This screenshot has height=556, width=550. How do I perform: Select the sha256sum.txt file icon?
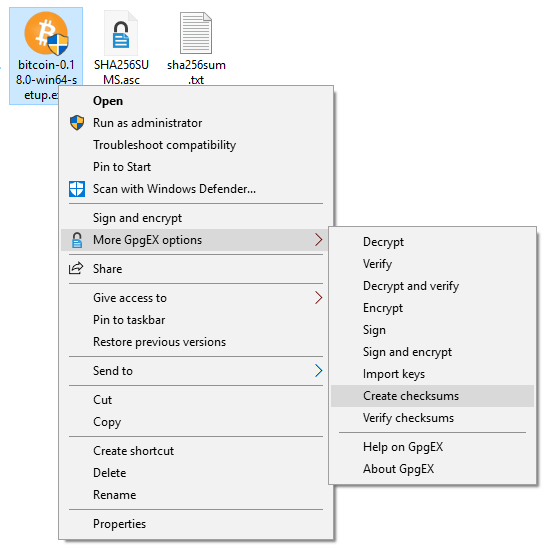196,33
